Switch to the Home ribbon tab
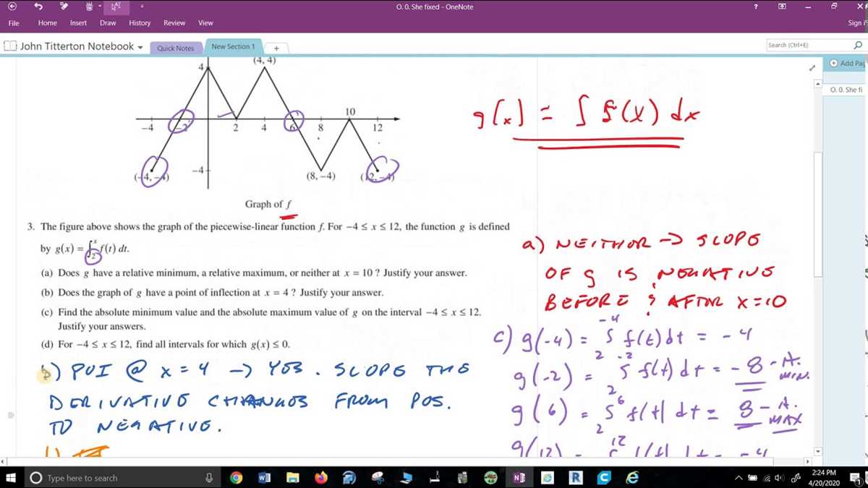The width and height of the screenshot is (868, 488). coord(48,23)
